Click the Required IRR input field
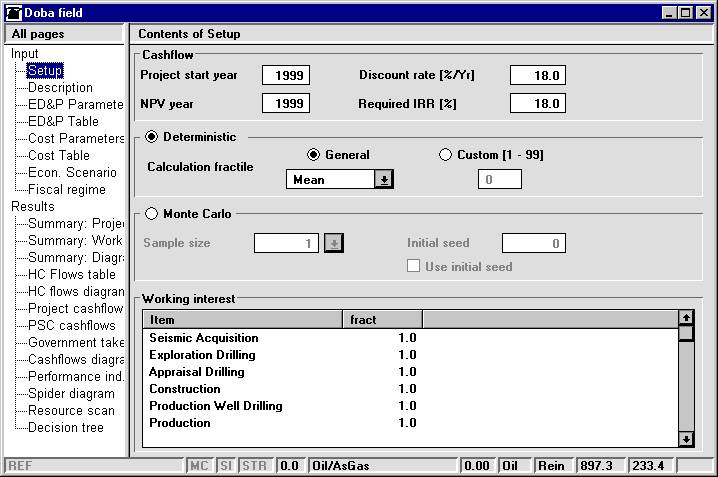 pos(538,103)
